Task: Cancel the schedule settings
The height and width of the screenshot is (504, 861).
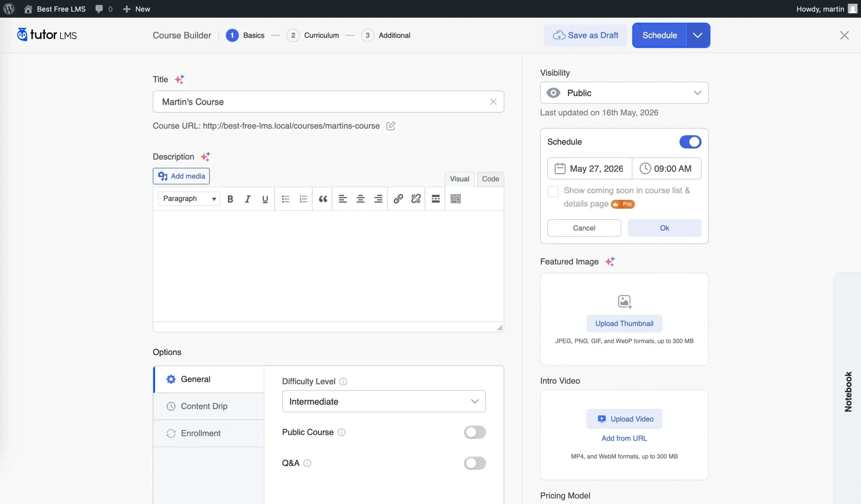Action: click(x=584, y=228)
